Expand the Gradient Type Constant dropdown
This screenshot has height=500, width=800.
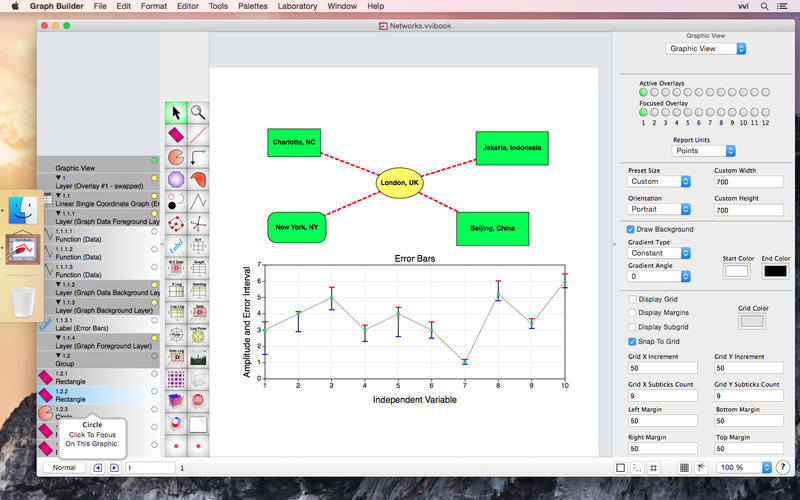(658, 253)
